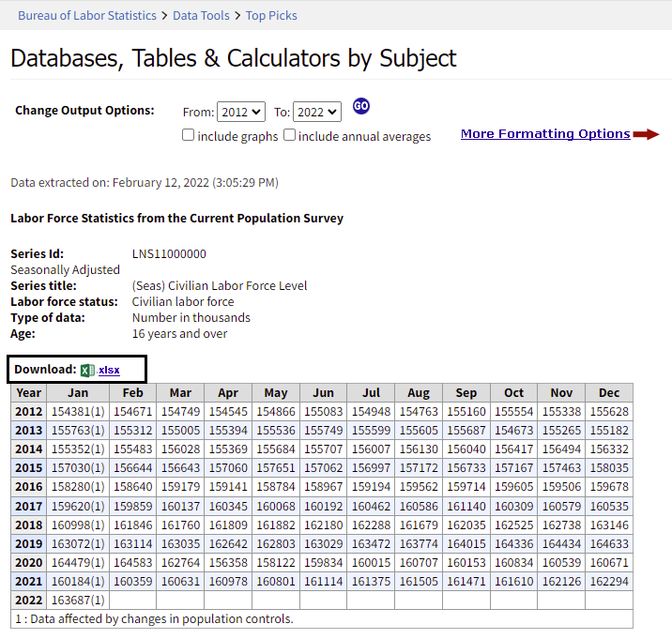Click cell value 160192 for Jun 2017
This screenshot has width=672, height=639.
323,506
